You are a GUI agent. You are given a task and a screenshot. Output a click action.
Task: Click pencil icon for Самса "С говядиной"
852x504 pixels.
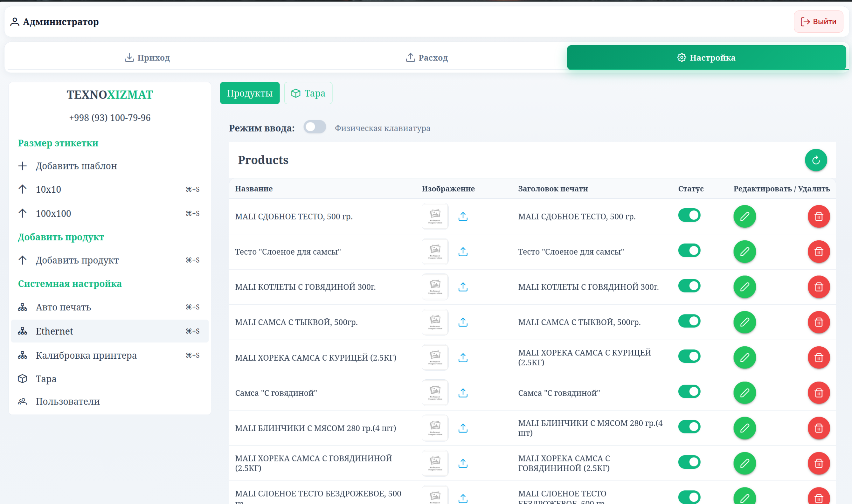(x=745, y=393)
